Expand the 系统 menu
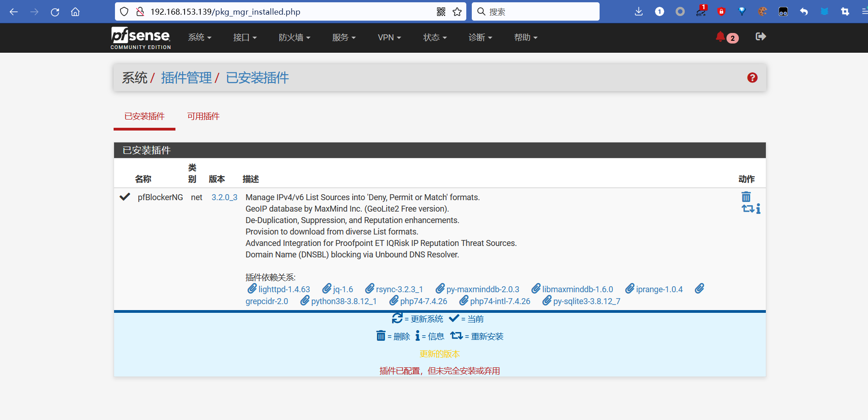 point(200,38)
